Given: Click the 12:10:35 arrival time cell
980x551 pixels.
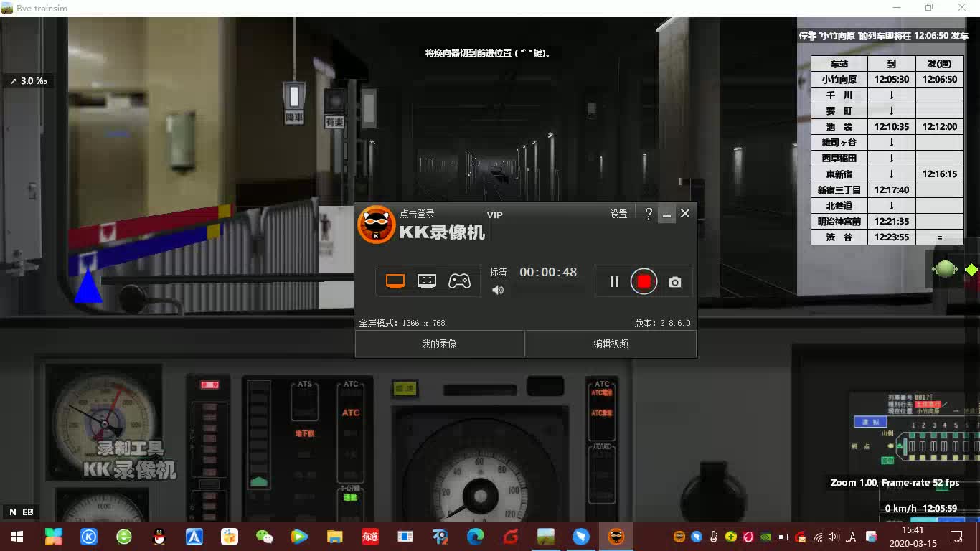Looking at the screenshot, I should (892, 126).
